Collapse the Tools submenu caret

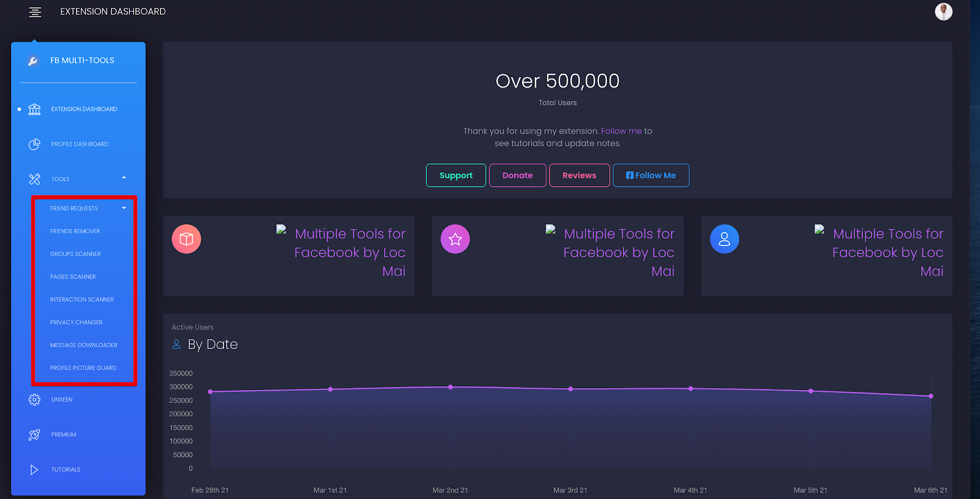tap(124, 178)
